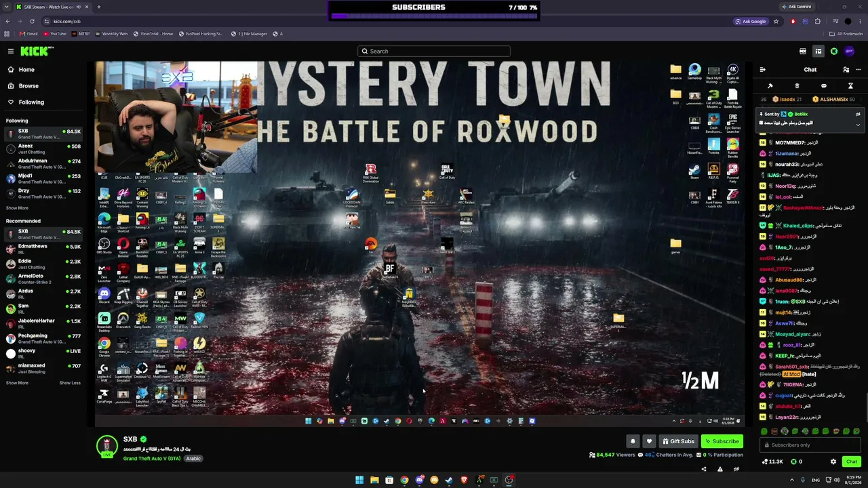Show fewer Recommended channels
This screenshot has height=488, width=868.
tap(70, 383)
